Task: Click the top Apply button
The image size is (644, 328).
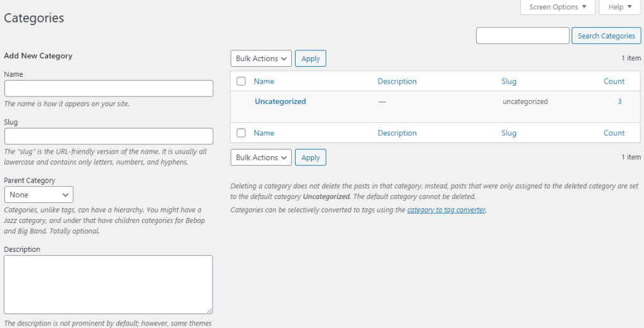Action: pos(311,59)
